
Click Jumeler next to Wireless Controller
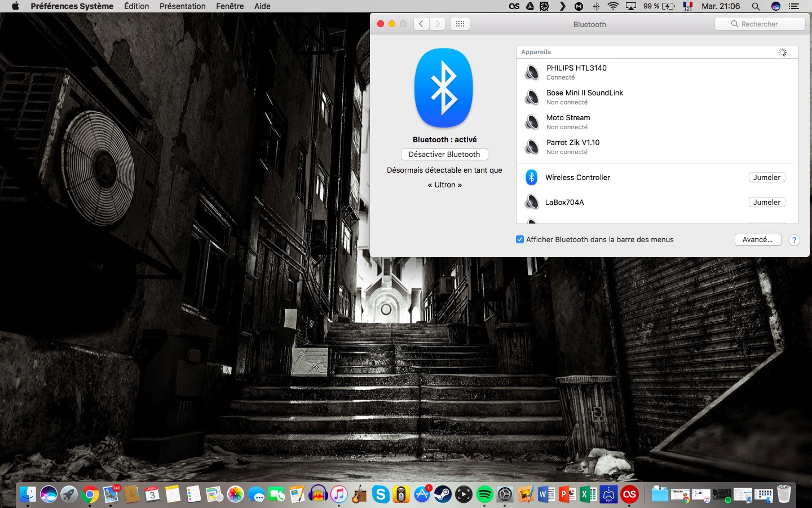766,177
